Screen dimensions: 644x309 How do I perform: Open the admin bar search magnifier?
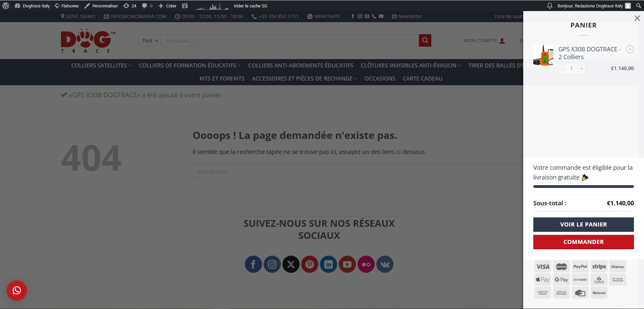click(638, 6)
